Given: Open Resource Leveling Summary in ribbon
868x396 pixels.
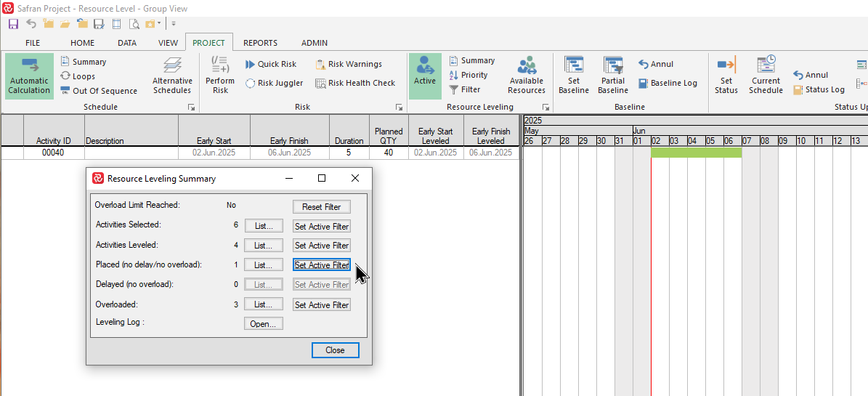Looking at the screenshot, I should (471, 60).
